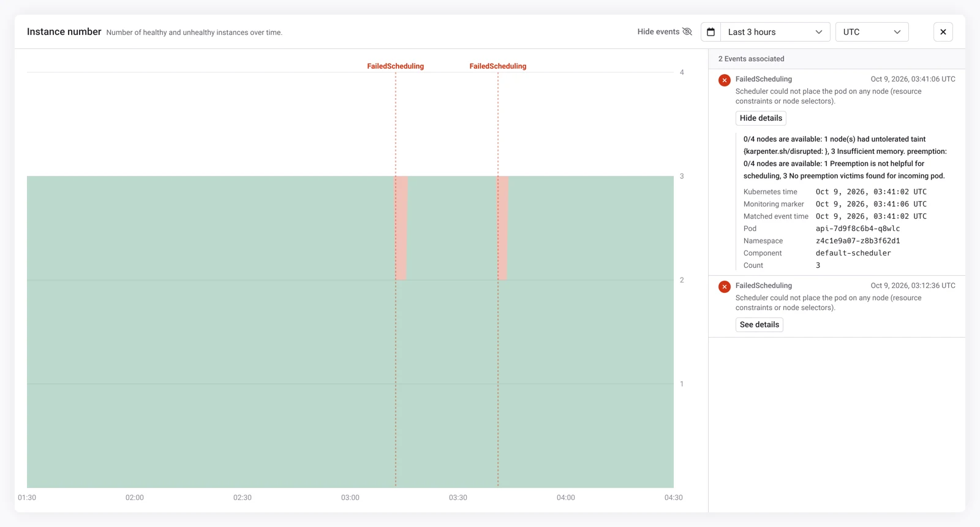Screen dimensions: 980x527
Task: Click the 02:00 x-axis time label
Action: (x=135, y=498)
